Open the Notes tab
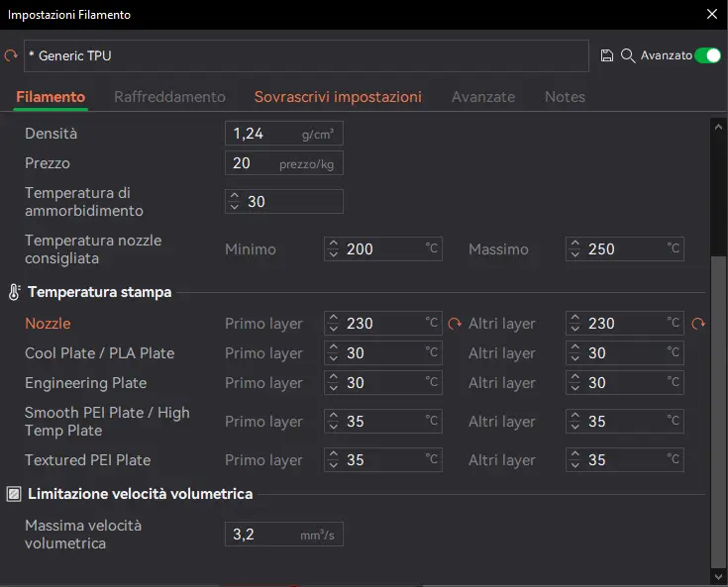This screenshot has width=728, height=587. pos(565,97)
